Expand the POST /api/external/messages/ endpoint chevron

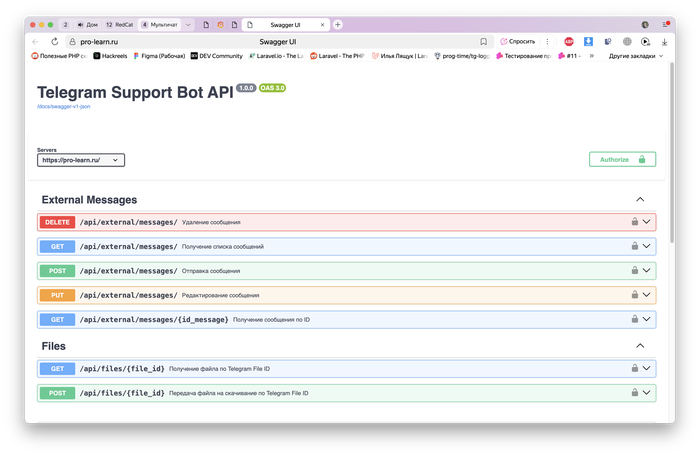[647, 271]
